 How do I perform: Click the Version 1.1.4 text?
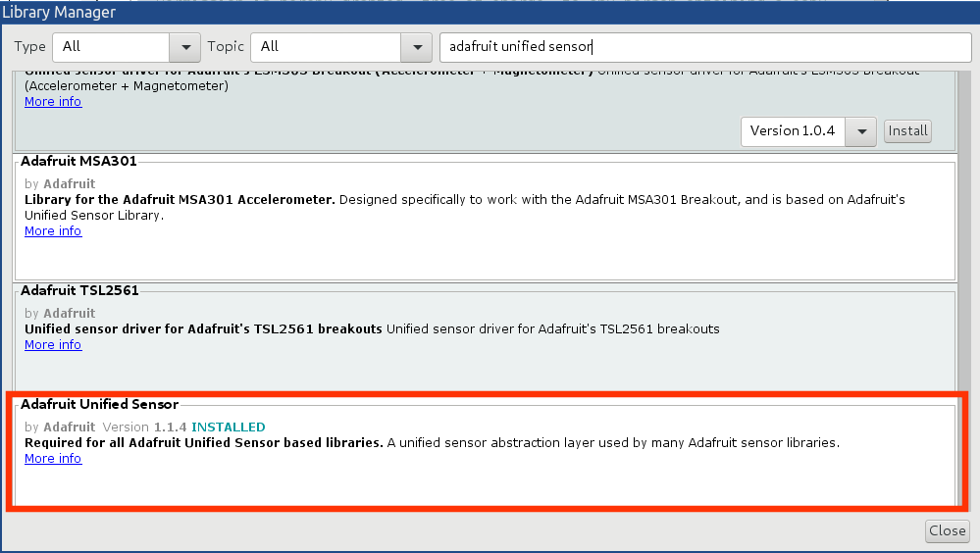tap(144, 427)
